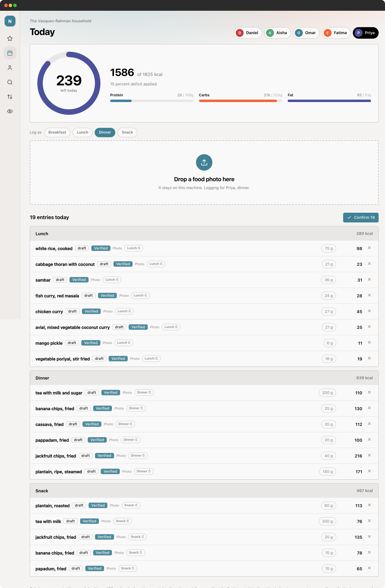Remove the white rice, cooked entry
The image size is (385, 588).
369,248
